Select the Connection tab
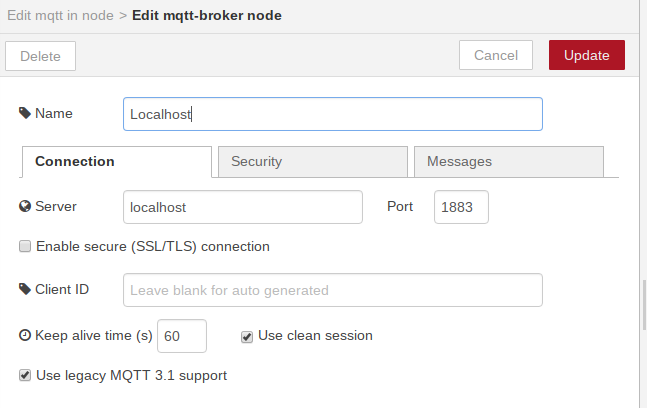The image size is (647, 408). (116, 161)
